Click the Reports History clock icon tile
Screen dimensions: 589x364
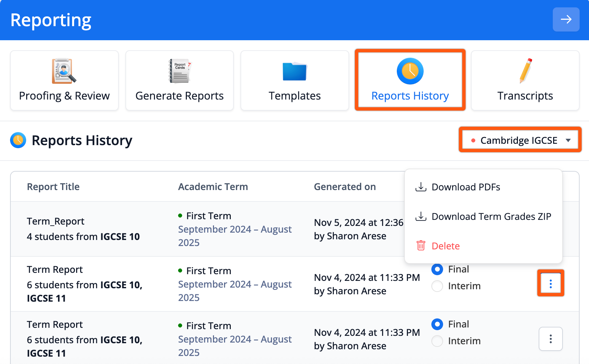[x=410, y=71]
